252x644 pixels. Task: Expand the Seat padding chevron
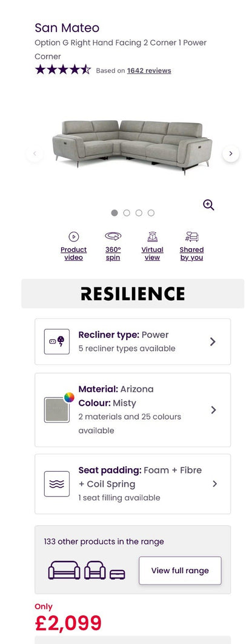click(214, 484)
